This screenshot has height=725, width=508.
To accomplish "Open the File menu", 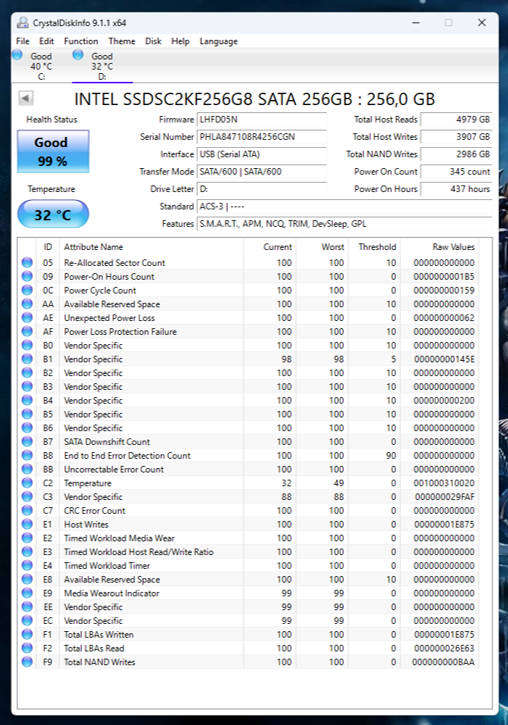I will (22, 41).
